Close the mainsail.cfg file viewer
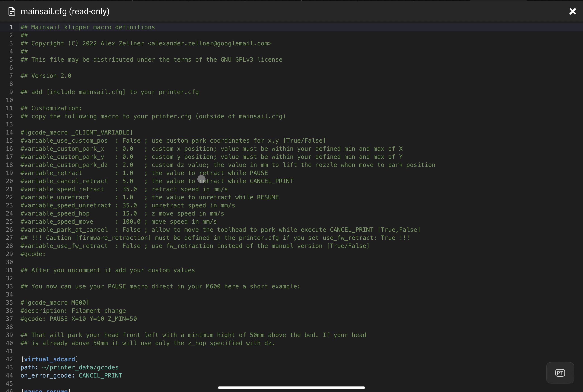Image resolution: width=583 pixels, height=392 pixels. pyautogui.click(x=573, y=11)
